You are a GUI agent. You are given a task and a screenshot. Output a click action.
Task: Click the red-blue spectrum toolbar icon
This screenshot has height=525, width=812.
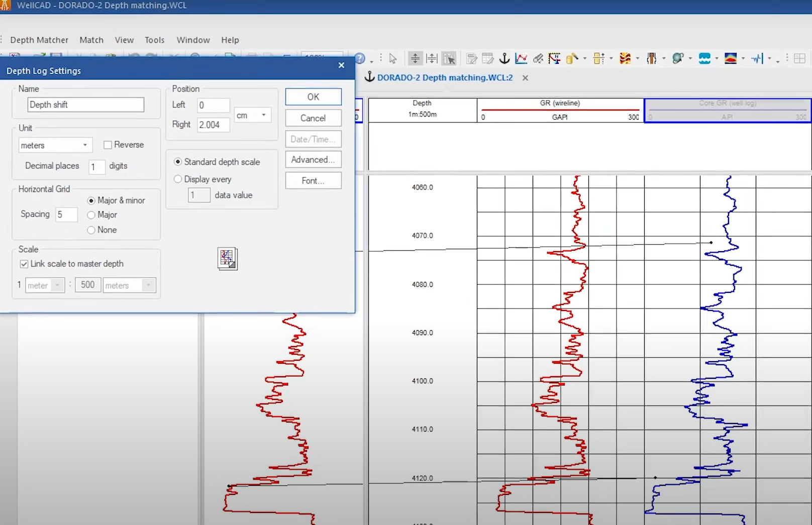click(x=731, y=59)
